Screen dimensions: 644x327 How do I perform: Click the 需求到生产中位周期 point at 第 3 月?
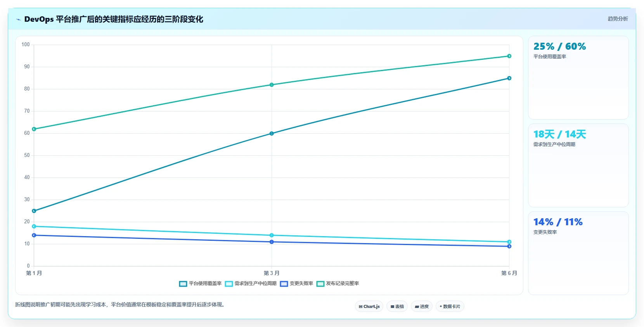pyautogui.click(x=272, y=235)
